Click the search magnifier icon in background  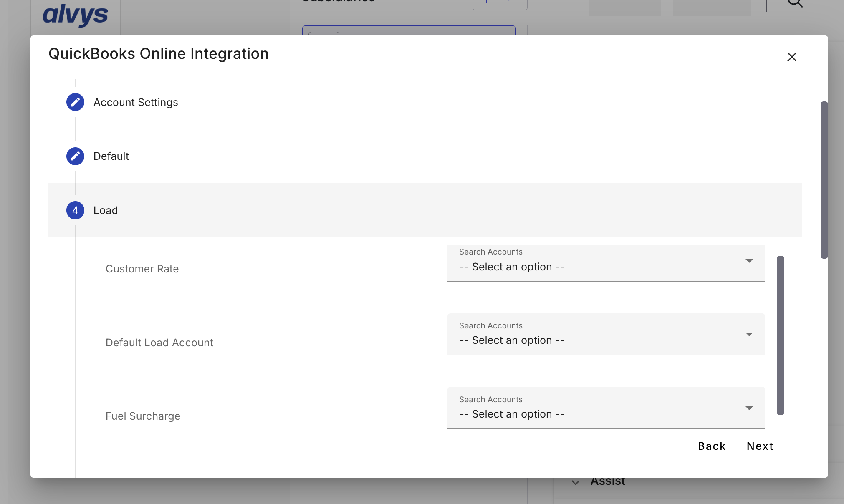click(x=795, y=3)
